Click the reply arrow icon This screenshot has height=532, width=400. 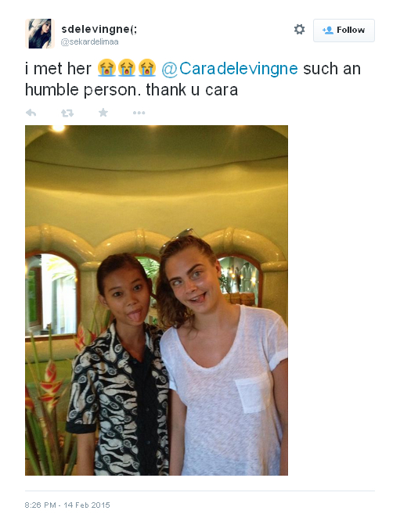tap(31, 113)
